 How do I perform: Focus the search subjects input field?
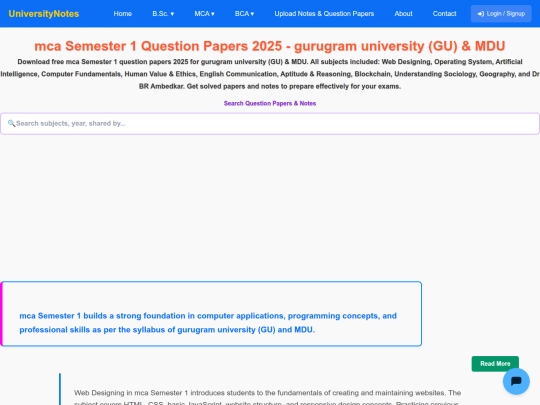[270, 124]
